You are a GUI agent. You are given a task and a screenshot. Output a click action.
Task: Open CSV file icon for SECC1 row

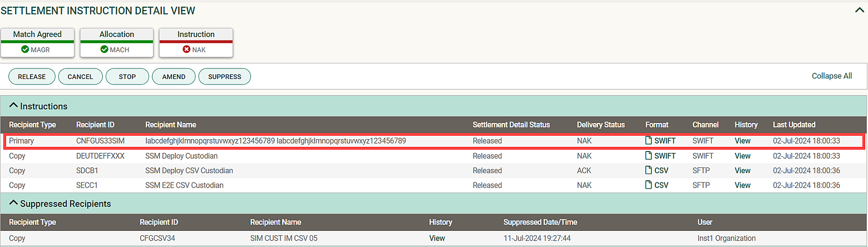649,185
